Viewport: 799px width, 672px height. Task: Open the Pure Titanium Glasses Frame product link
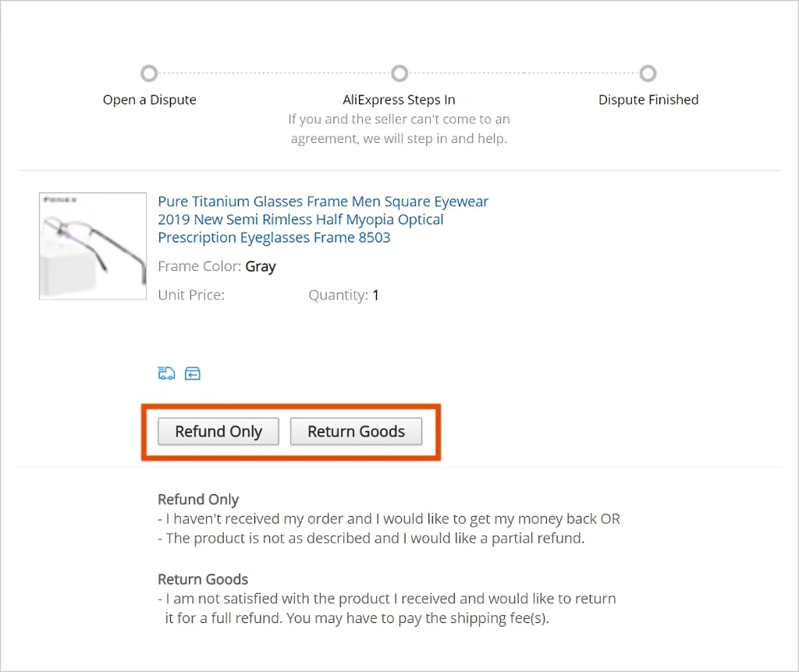click(322, 219)
